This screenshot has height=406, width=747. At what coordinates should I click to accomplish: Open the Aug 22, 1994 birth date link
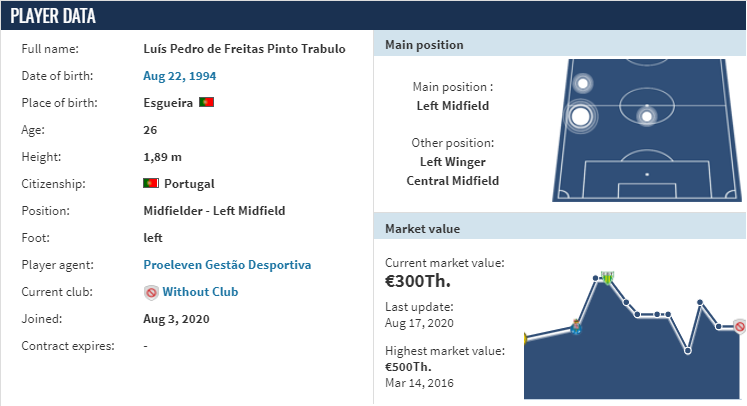[x=180, y=76]
